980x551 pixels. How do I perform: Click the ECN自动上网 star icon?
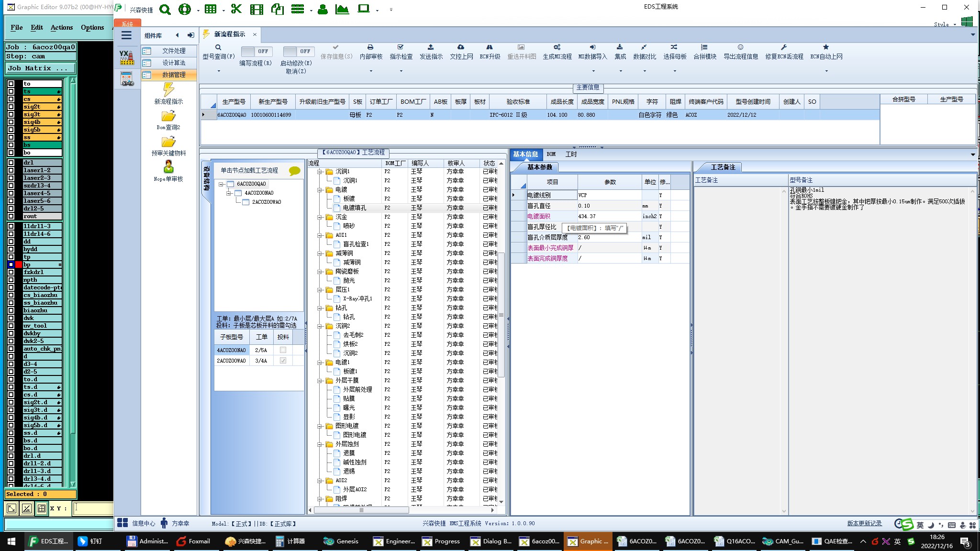pyautogui.click(x=826, y=47)
